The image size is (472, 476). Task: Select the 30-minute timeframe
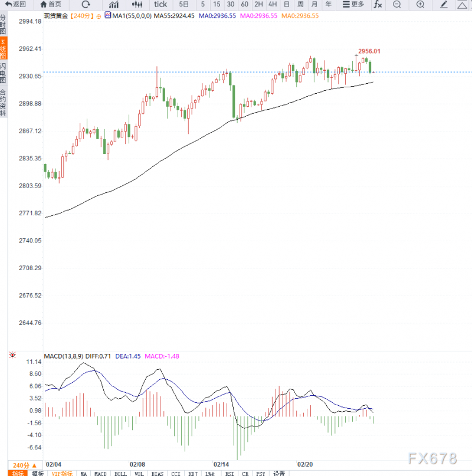tap(231, 4)
